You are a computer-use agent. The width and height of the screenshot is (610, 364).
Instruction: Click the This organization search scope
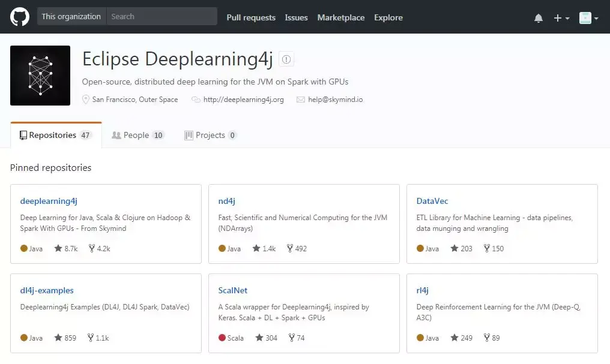[x=71, y=16]
